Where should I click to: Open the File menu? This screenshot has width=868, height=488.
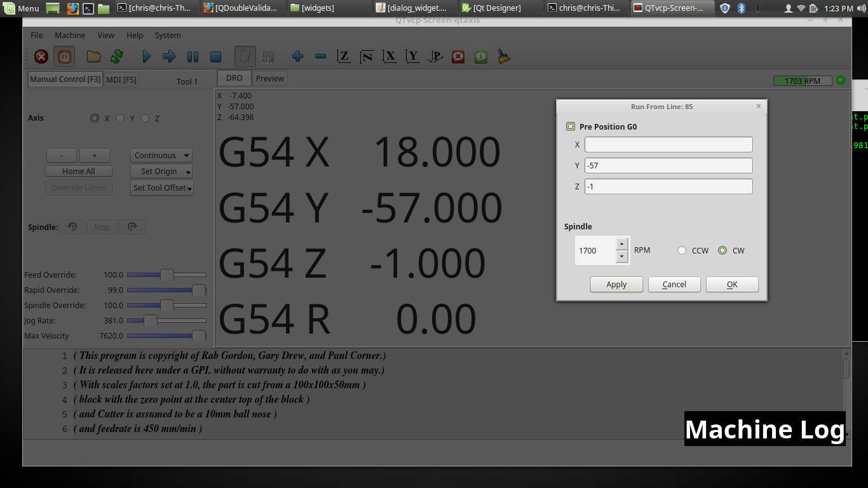37,35
